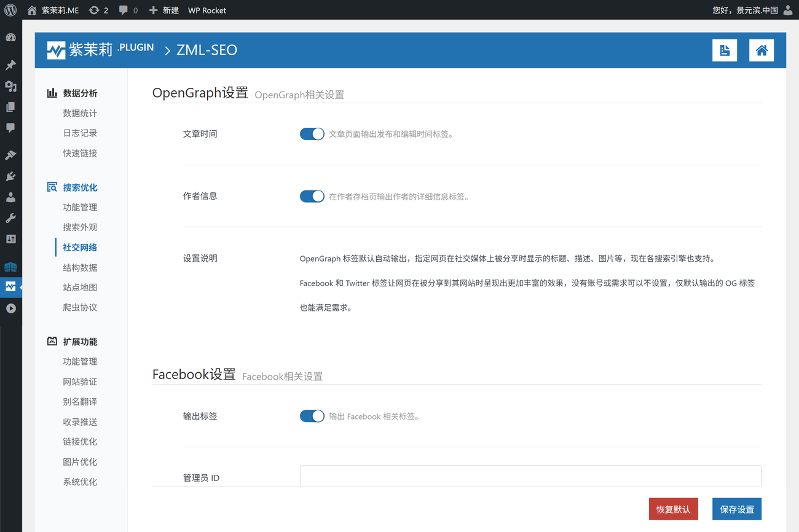Open the Comments icon in left sidebar

[x=10, y=128]
